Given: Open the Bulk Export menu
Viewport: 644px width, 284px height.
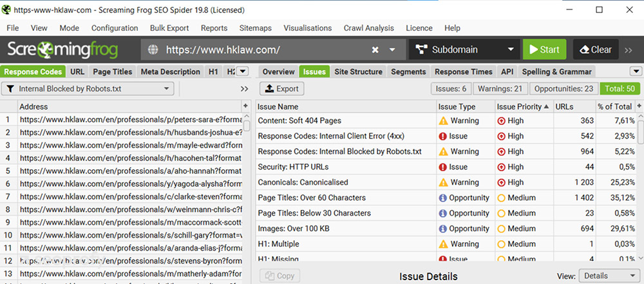Looking at the screenshot, I should pos(169,28).
